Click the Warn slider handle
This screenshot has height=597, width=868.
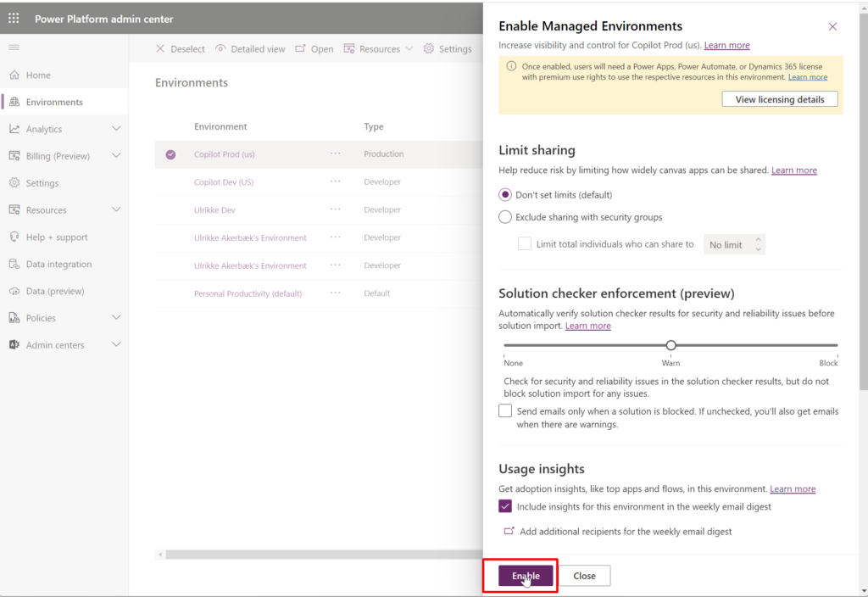671,345
